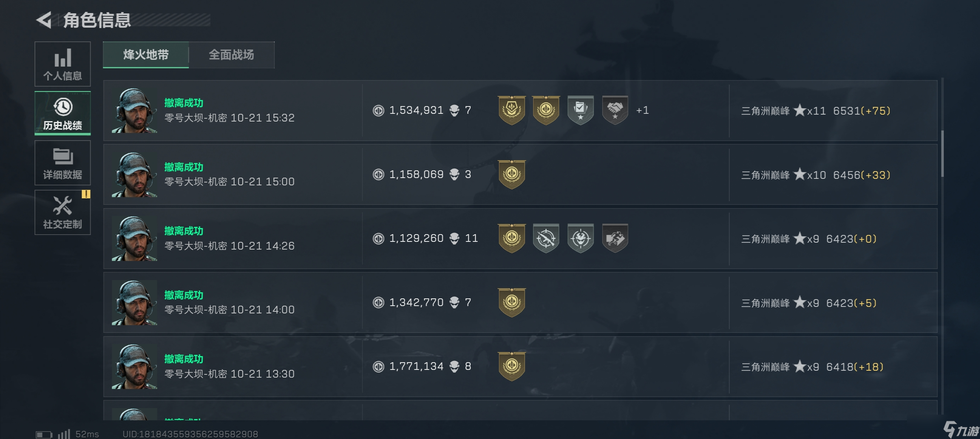Viewport: 980px width, 439px height.
Task: Open the 详细数据 sidebar section
Action: click(63, 163)
